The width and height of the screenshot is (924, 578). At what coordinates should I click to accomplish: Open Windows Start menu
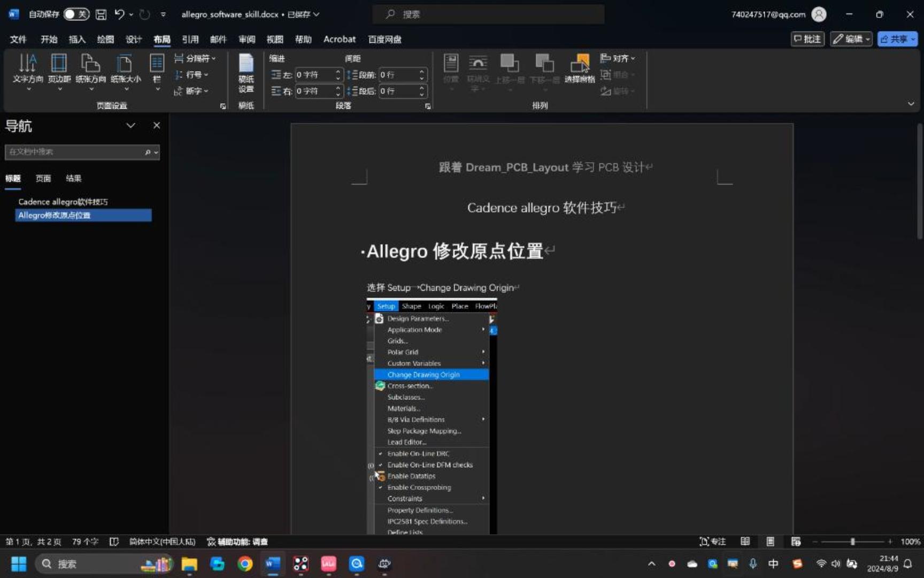tap(19, 564)
